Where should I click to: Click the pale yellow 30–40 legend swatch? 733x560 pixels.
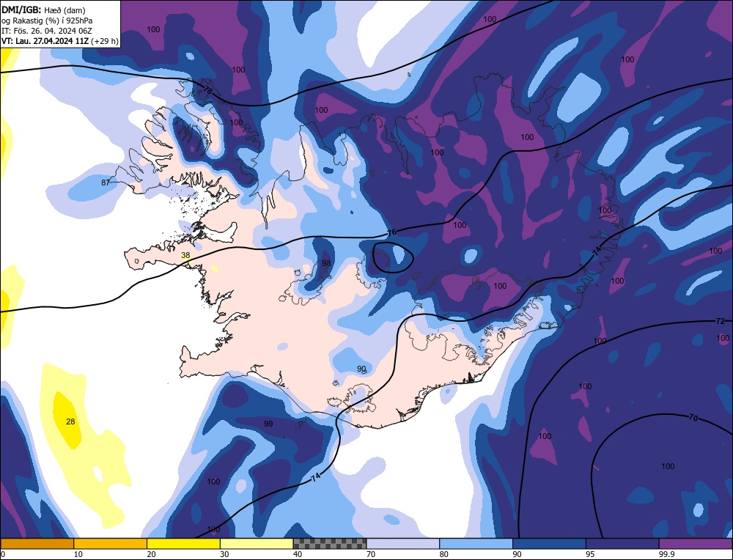257,544
